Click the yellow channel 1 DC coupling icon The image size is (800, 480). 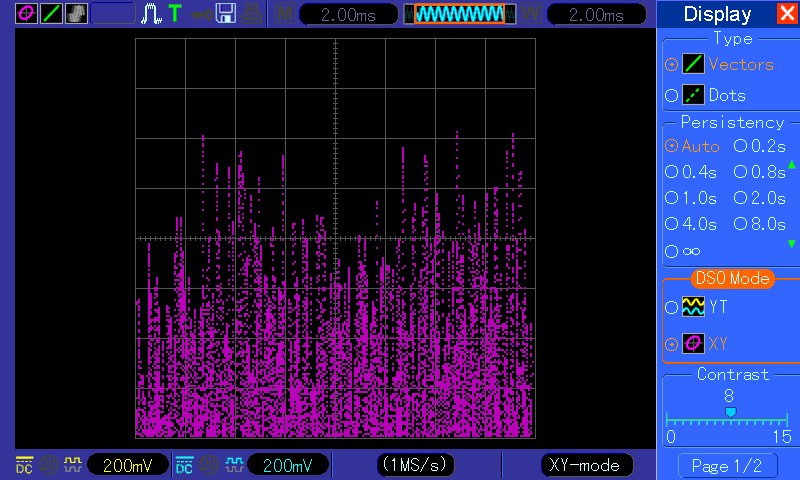pos(24,465)
